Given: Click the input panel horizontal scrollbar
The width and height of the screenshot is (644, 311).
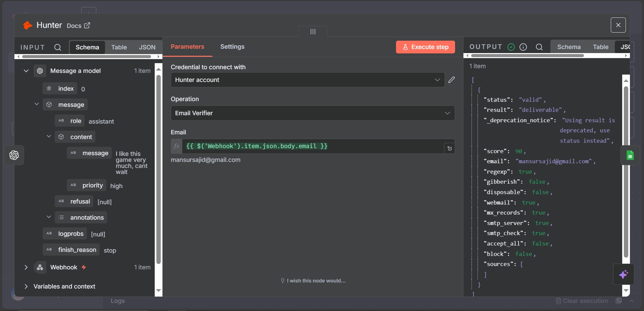Looking at the screenshot, I should (86, 56).
